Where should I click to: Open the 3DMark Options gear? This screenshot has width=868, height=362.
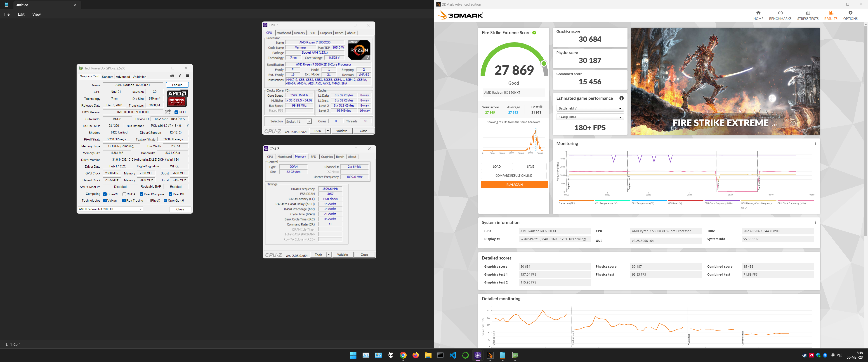click(850, 15)
